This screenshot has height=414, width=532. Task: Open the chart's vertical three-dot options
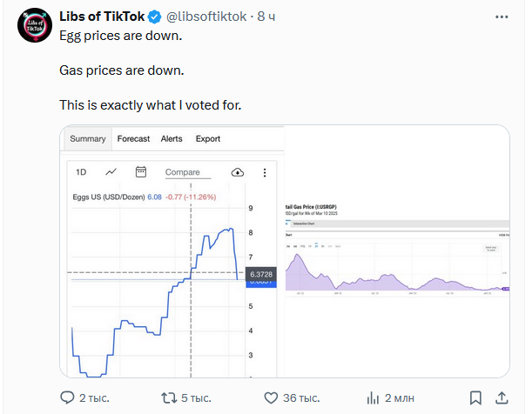[x=264, y=172]
